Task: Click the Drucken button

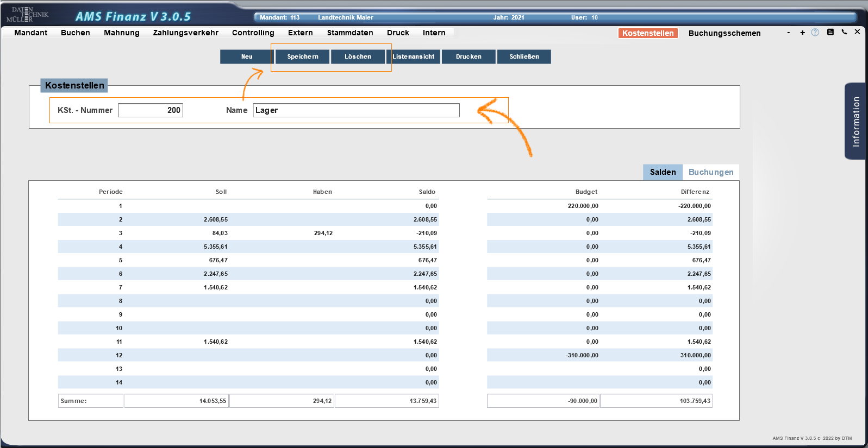Action: (469, 56)
